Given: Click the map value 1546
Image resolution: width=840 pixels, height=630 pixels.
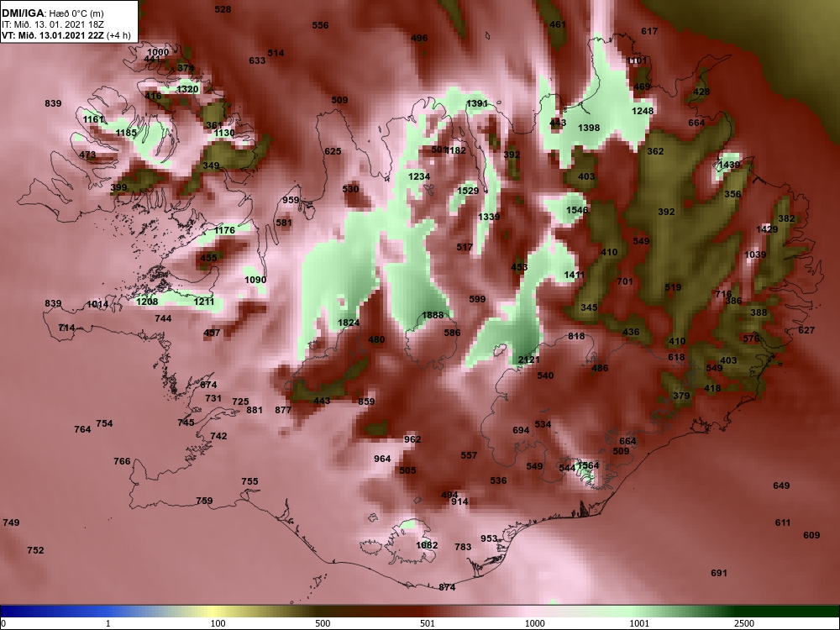Looking at the screenshot, I should tap(577, 210).
